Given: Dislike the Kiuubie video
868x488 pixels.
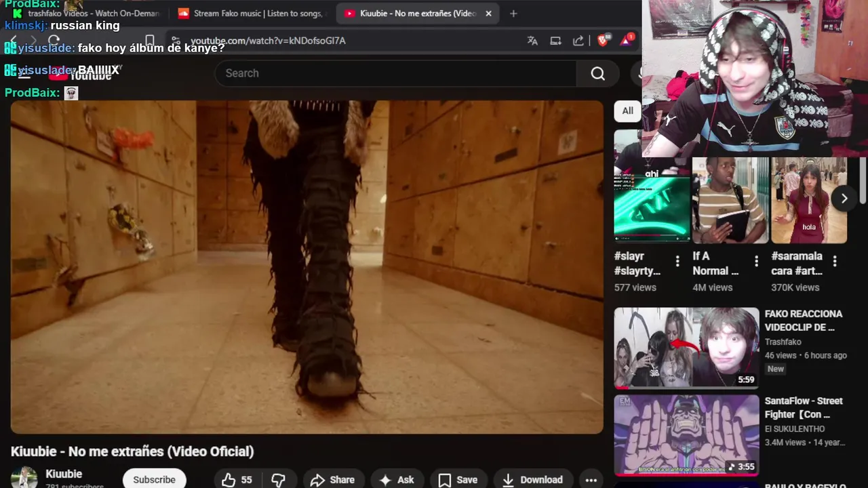Looking at the screenshot, I should coord(278,480).
